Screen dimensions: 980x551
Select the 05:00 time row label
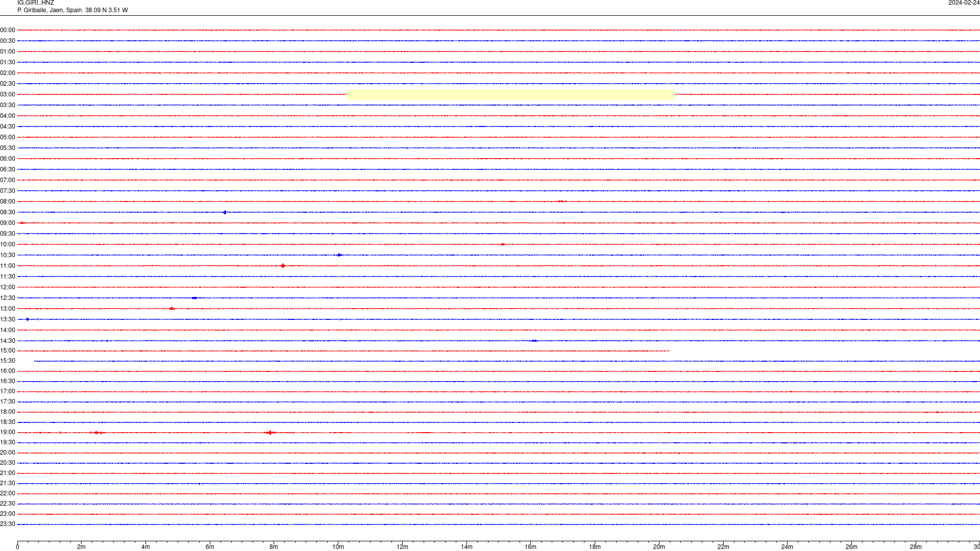[x=8, y=137]
